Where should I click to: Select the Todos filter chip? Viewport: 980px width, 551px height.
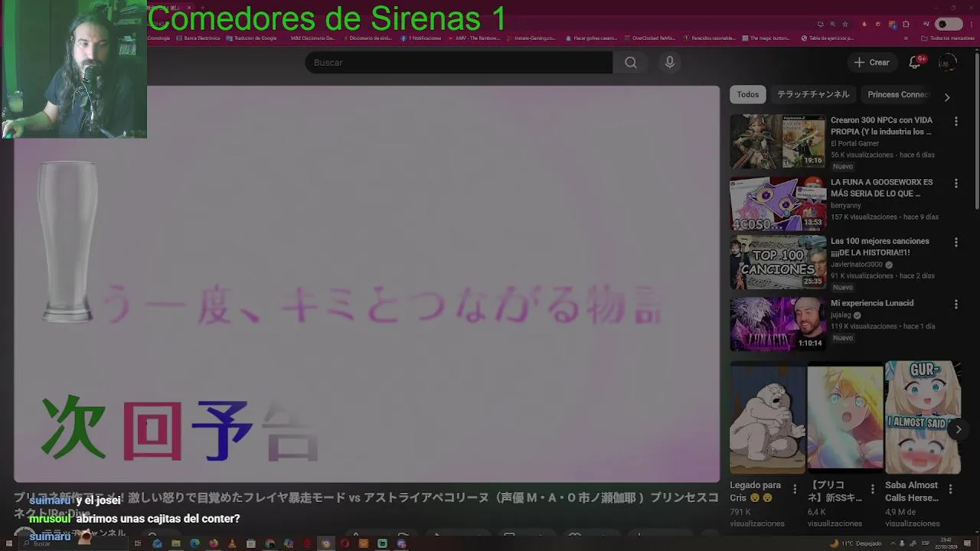tap(748, 95)
